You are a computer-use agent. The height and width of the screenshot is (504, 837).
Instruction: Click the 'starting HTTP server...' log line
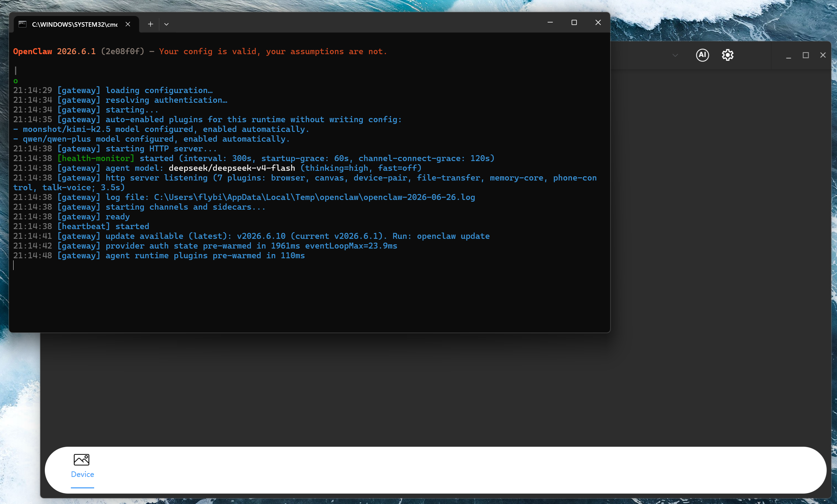click(x=115, y=149)
